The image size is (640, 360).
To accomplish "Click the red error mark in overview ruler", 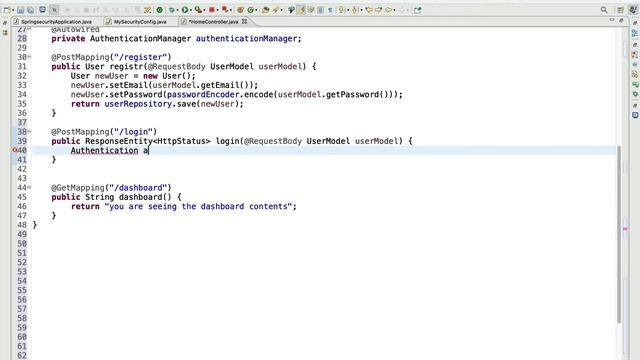I will (625, 229).
